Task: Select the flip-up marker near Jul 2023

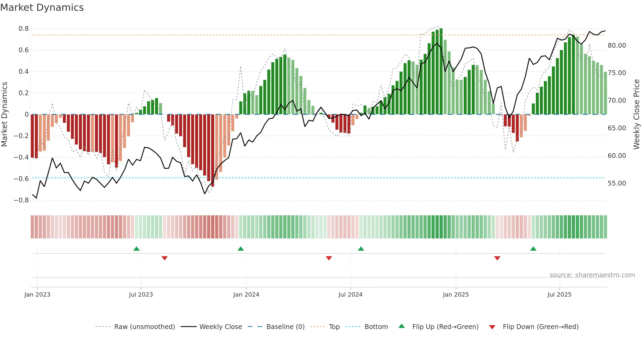Action: coord(137,249)
